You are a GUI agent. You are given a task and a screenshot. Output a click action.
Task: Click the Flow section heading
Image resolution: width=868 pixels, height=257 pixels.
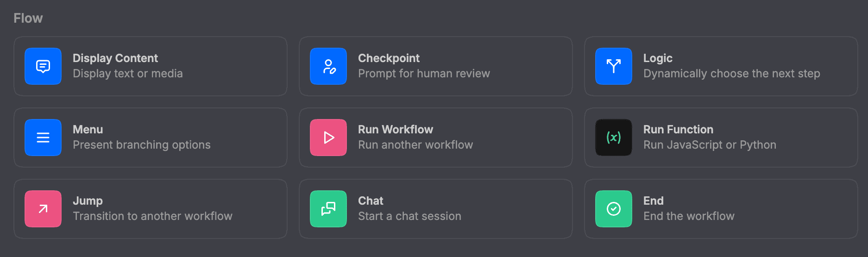(28, 18)
